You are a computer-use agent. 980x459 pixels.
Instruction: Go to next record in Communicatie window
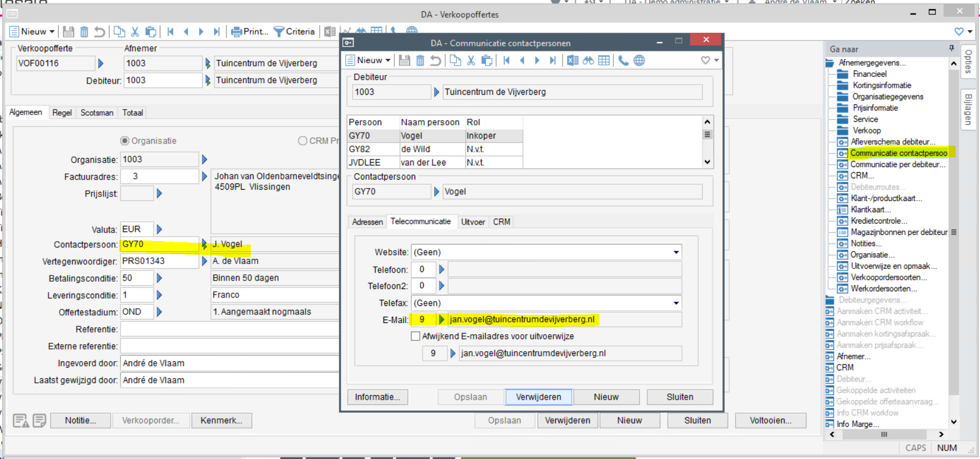coord(537,60)
